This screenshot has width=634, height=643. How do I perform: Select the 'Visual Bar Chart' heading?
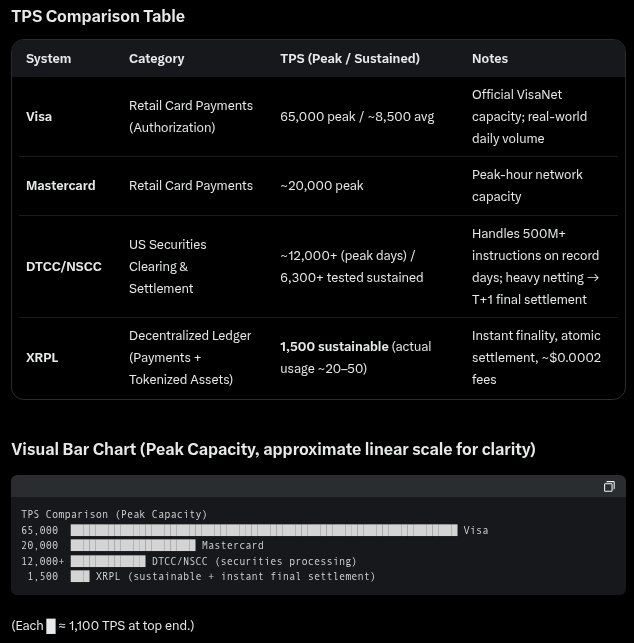tap(274, 449)
